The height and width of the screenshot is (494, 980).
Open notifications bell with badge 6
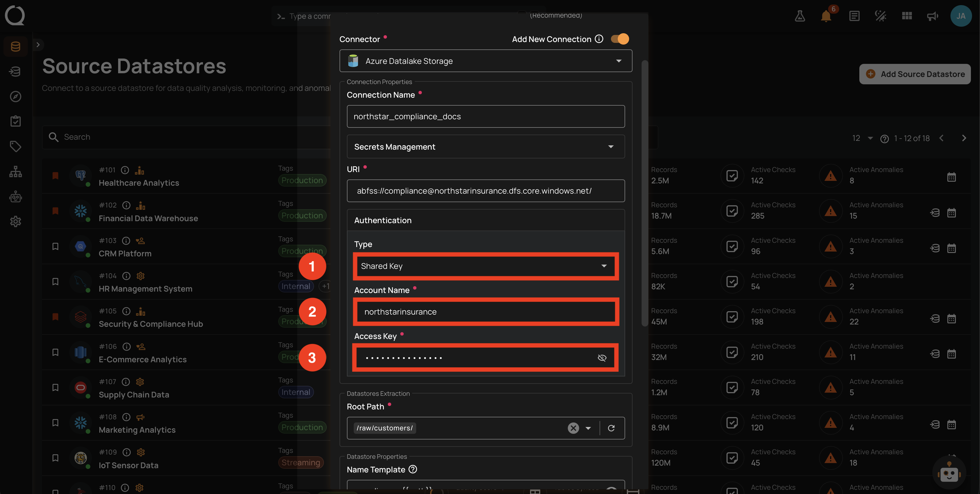(x=826, y=16)
